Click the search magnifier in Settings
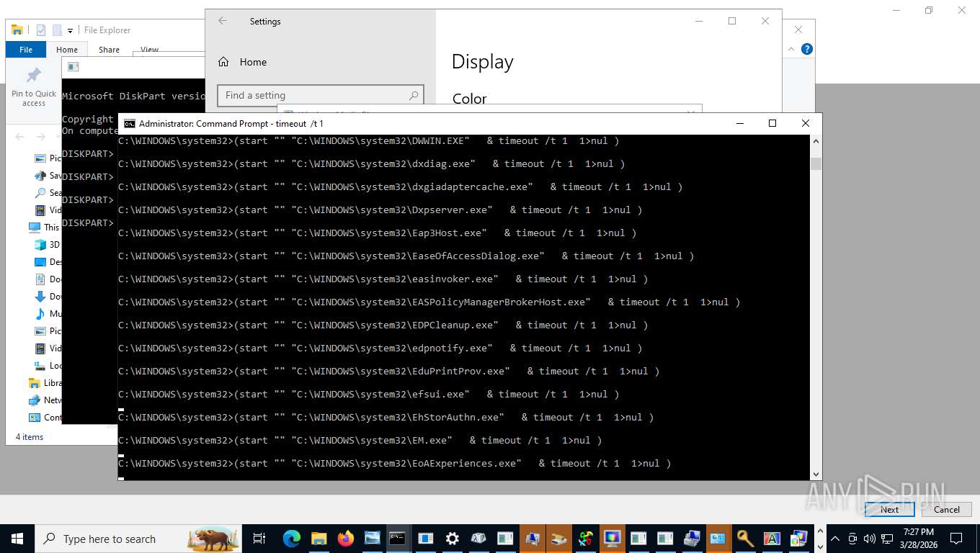This screenshot has width=980, height=553. [414, 95]
